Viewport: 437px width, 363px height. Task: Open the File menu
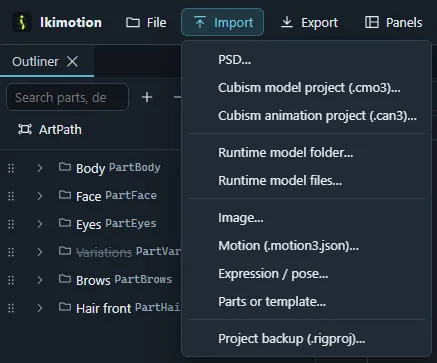146,22
